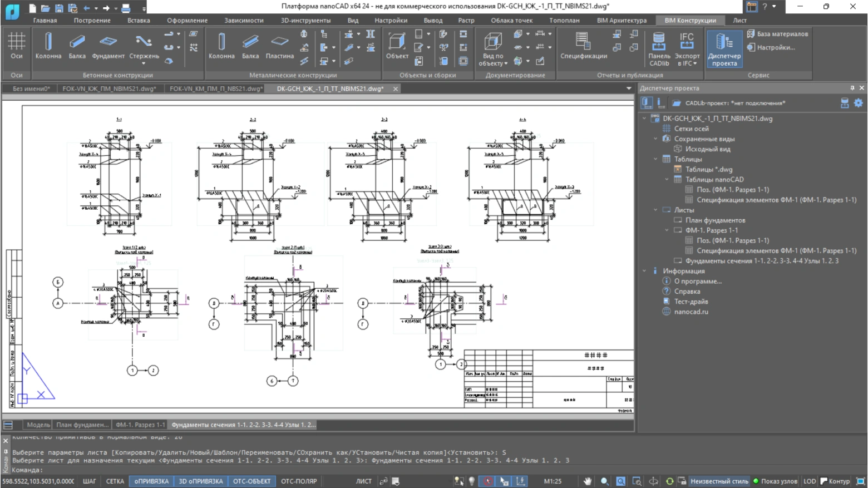
Task: Open the Экспорт в IFC dropdown
Action: 687,49
